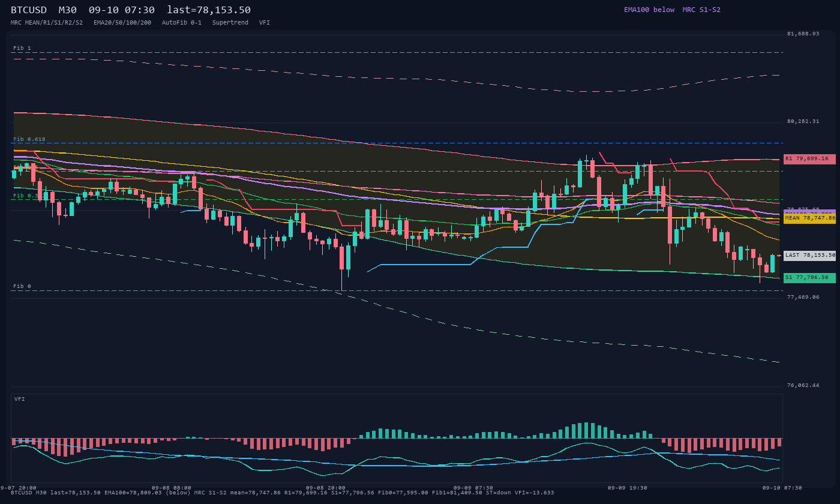Click the green "S1 77,796.56" price tag

tap(809, 278)
